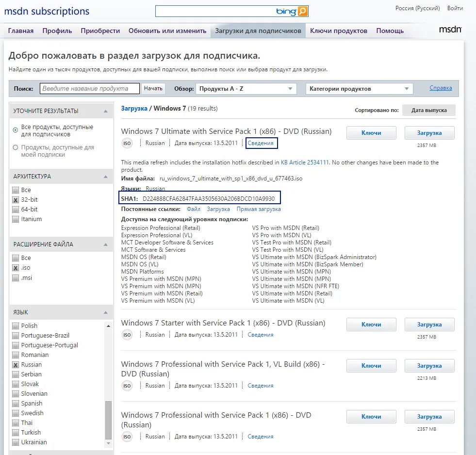Click the SHA1 hash value text
The image size is (476, 455).
point(209,199)
